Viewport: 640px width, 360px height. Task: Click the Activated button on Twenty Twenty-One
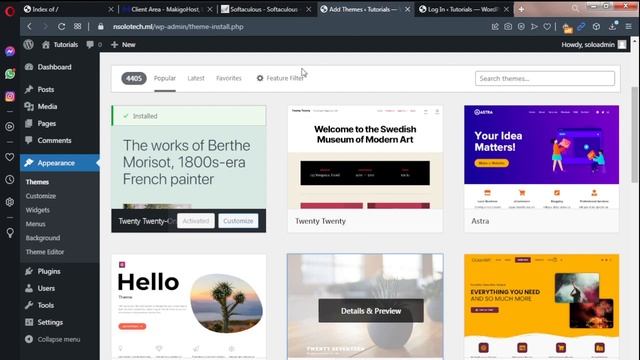[x=196, y=221]
